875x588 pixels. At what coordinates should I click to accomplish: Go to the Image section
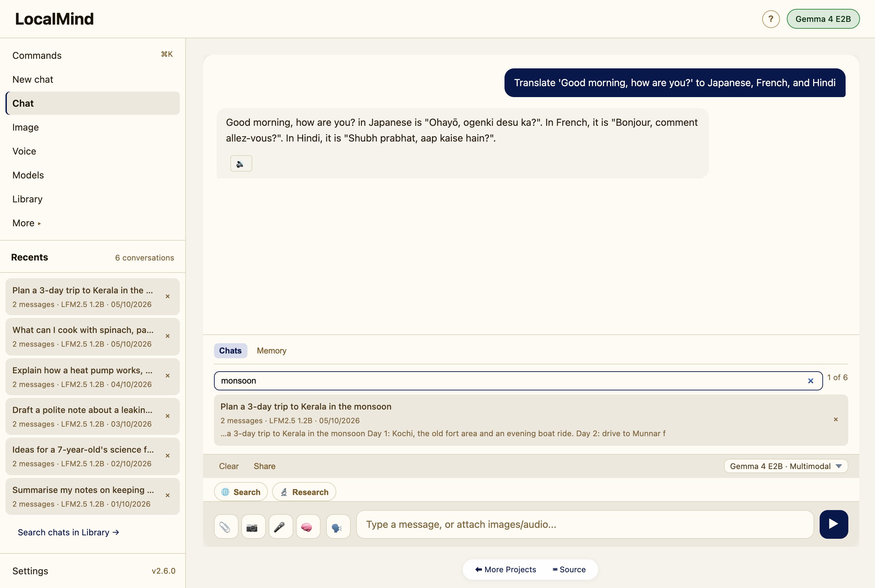pyautogui.click(x=93, y=127)
